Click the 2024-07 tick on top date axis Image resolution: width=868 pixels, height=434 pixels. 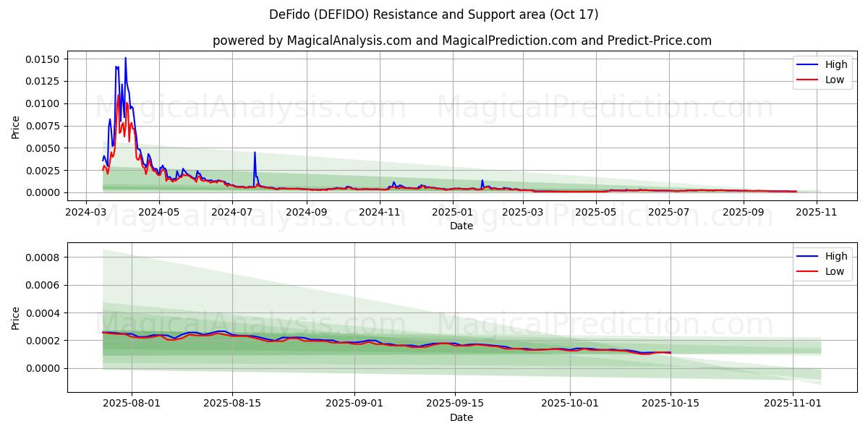tap(232, 213)
